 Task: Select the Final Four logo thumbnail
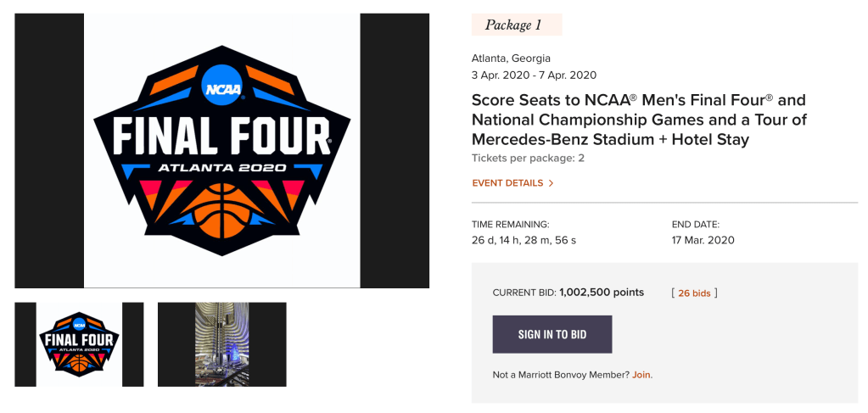[x=79, y=344]
